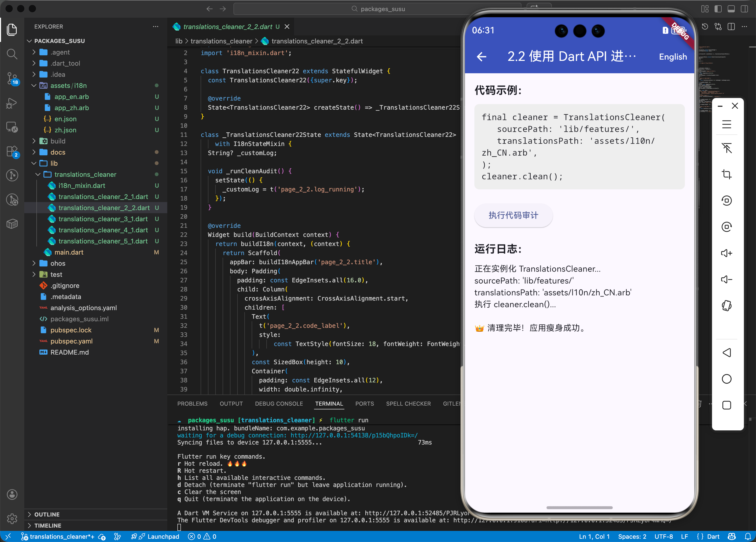Open Run and Debug view
The image size is (756, 542).
12,103
